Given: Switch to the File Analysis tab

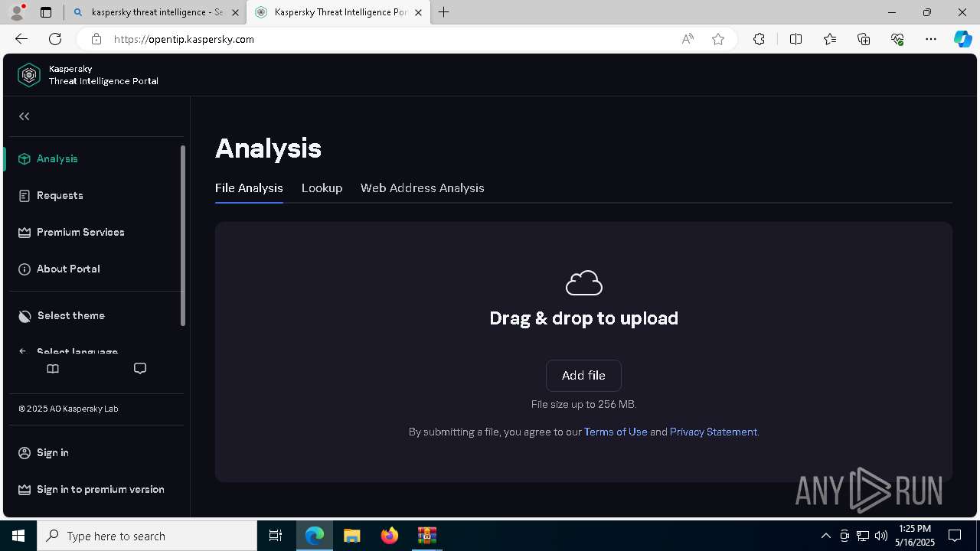Looking at the screenshot, I should click(249, 187).
